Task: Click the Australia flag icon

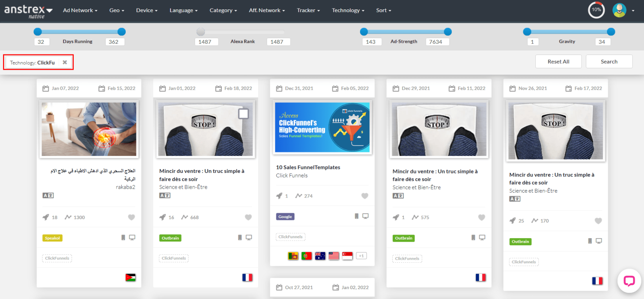Action: (x=320, y=256)
